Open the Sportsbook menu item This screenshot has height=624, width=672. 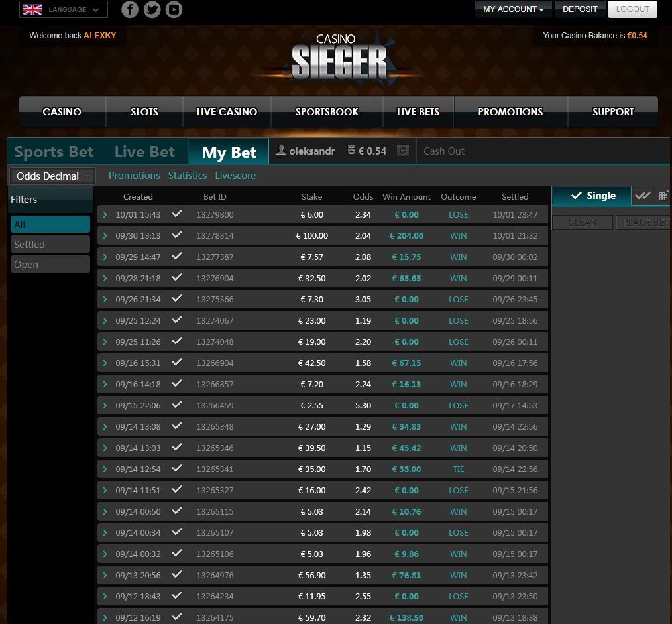coord(327,111)
